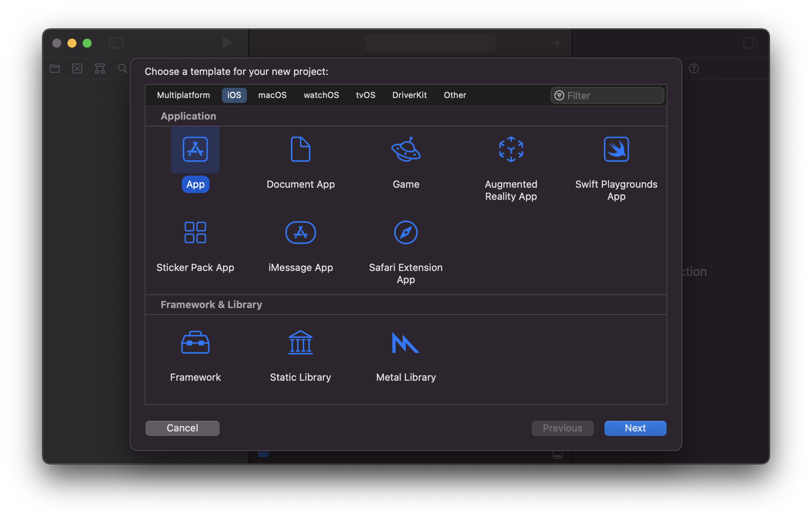This screenshot has width=812, height=520.
Task: Switch to the DriverKit tab
Action: [410, 95]
